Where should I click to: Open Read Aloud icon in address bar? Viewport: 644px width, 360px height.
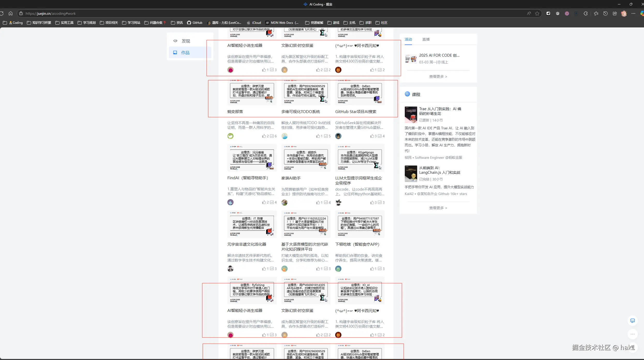(529, 13)
